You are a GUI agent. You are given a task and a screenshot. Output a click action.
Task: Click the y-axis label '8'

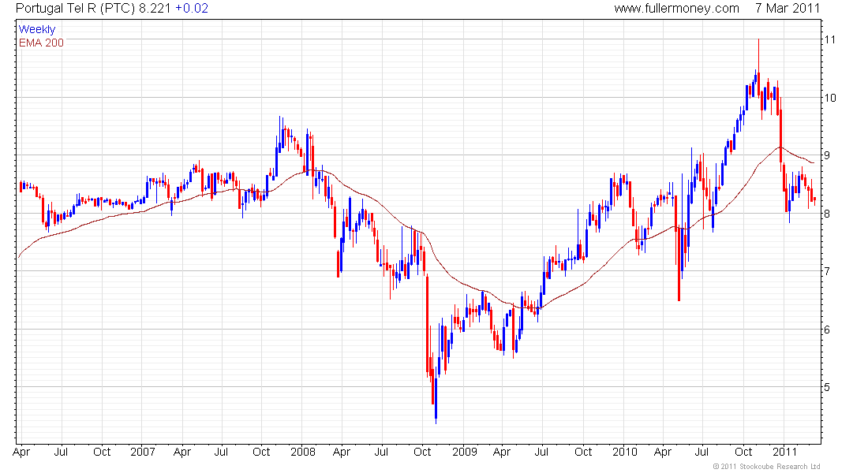click(x=827, y=214)
